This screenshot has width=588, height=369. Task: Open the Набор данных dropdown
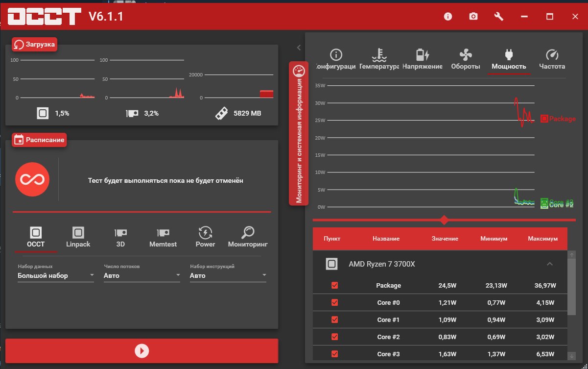56,275
